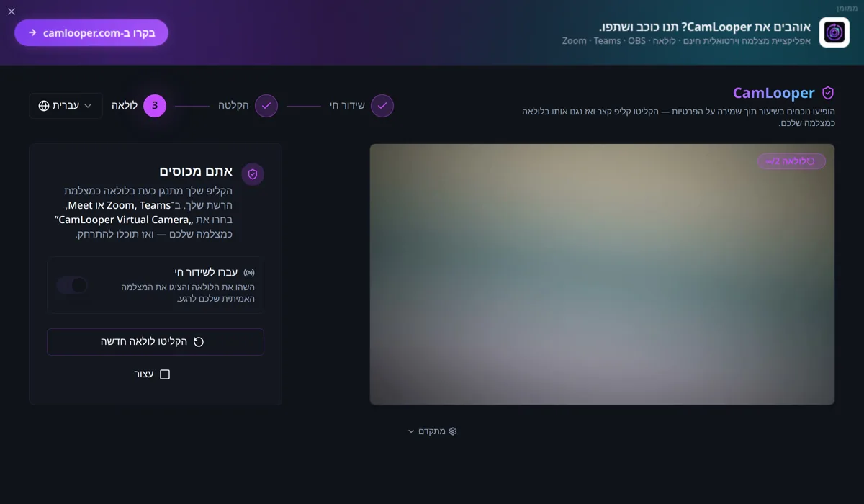Select step 3 לולאה circle
This screenshot has height=504, width=864.
[x=155, y=106]
